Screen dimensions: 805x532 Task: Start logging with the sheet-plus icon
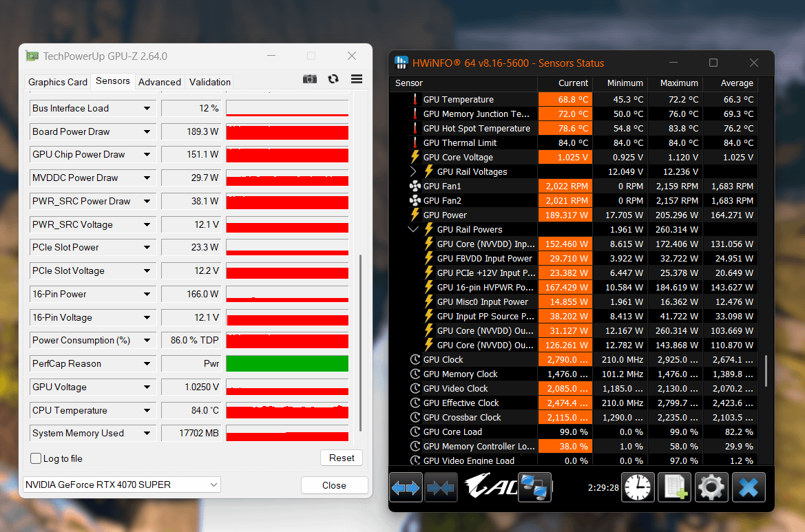pyautogui.click(x=674, y=487)
